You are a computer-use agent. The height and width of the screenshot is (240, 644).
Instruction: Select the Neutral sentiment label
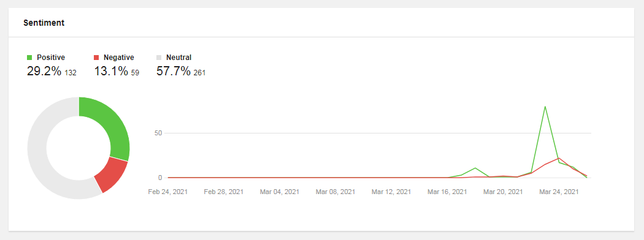(x=178, y=58)
